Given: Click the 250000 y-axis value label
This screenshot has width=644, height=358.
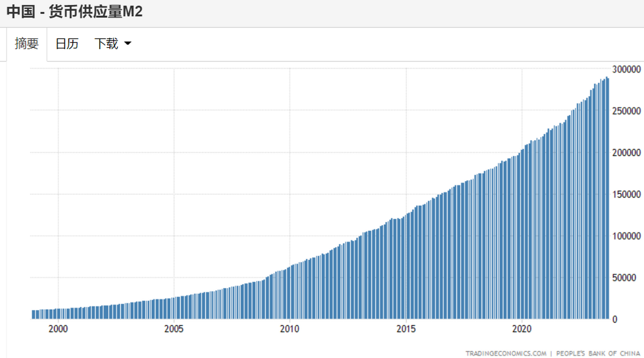Looking at the screenshot, I should 626,111.
